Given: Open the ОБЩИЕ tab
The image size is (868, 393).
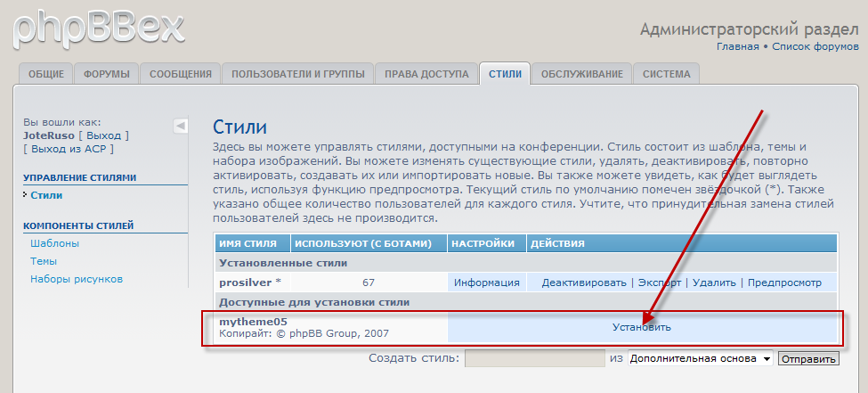Looking at the screenshot, I should tap(45, 74).
